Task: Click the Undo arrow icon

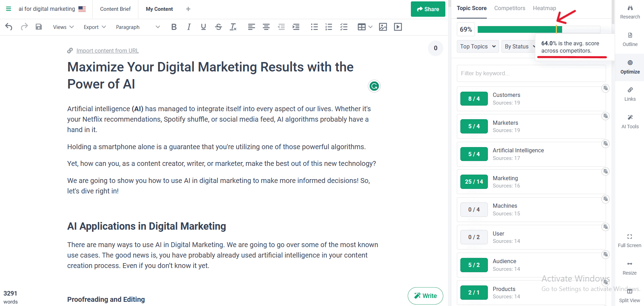Action: 9,27
